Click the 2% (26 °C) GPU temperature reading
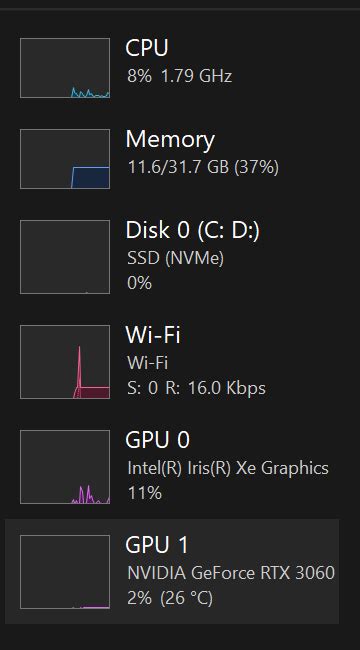The width and height of the screenshot is (360, 650). 170,598
